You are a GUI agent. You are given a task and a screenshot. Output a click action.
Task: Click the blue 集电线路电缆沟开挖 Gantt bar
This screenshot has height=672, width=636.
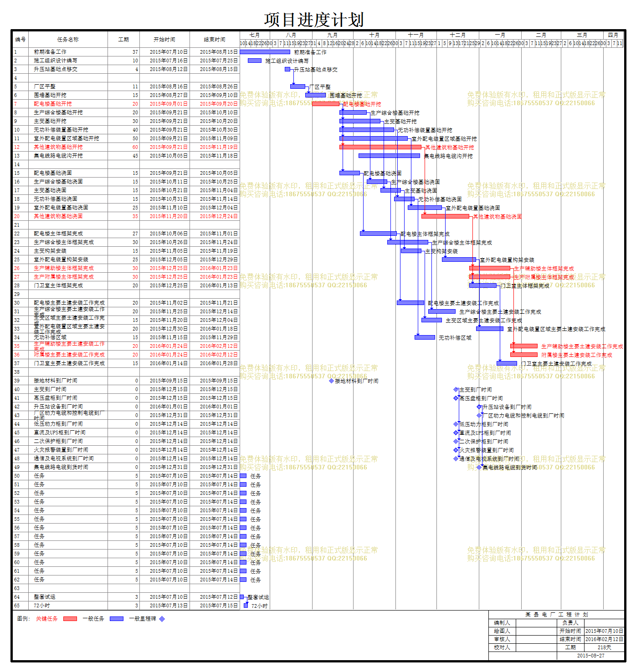coord(390,156)
